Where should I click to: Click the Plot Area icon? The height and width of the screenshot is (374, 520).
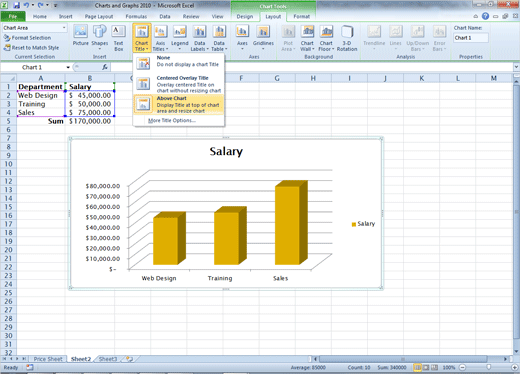pyautogui.click(x=288, y=38)
